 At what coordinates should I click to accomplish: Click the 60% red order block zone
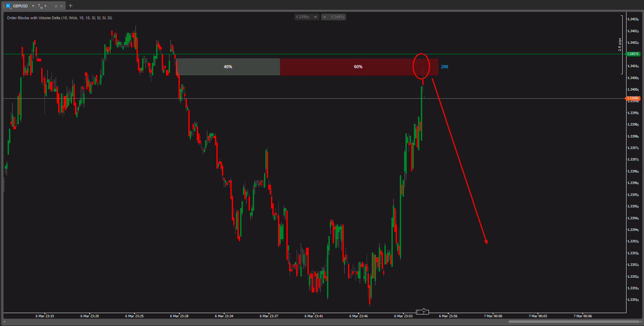[358, 67]
